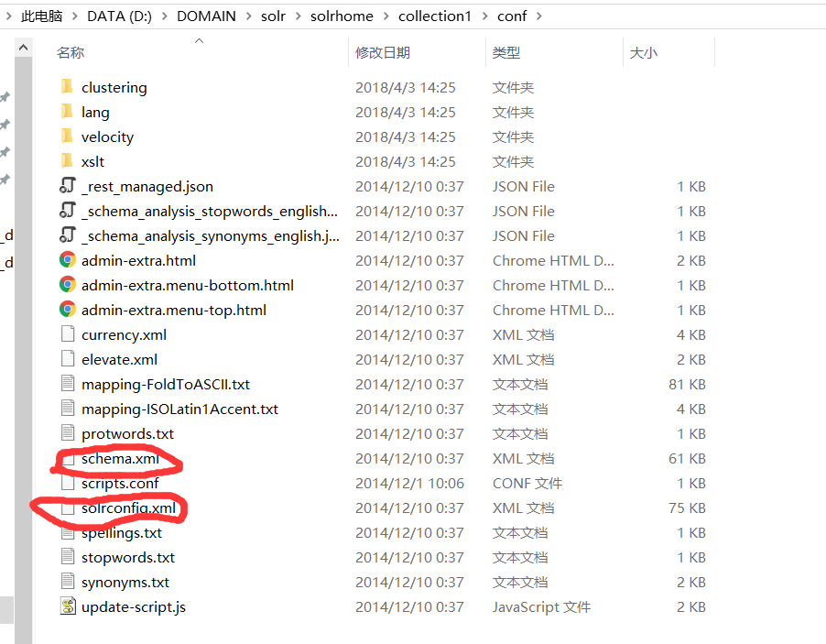
Task: Go to DATA (D:) in address bar
Action: (x=120, y=16)
